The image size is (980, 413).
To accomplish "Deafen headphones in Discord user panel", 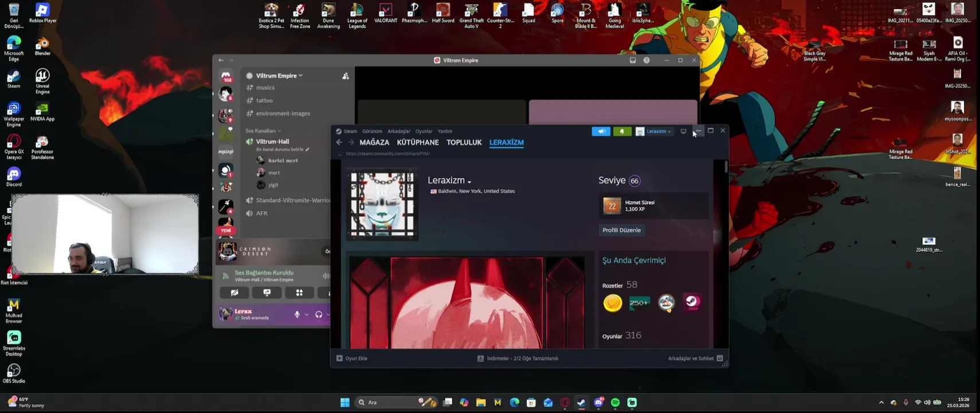I will pos(319,314).
